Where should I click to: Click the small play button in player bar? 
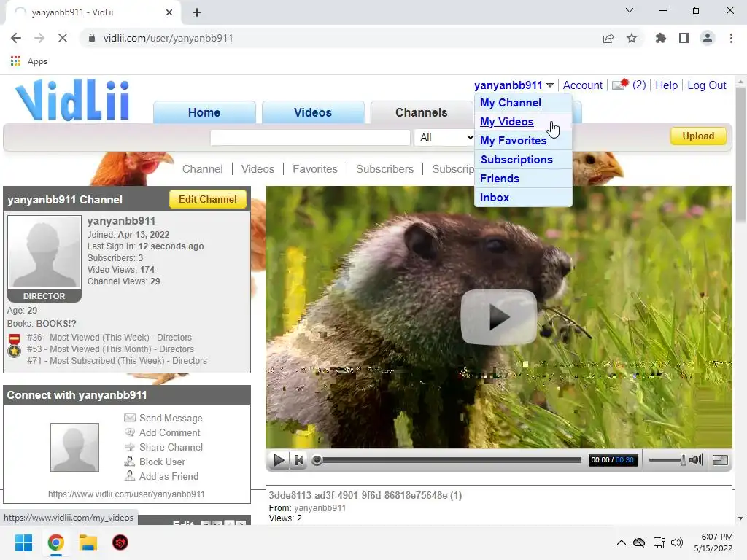(x=279, y=460)
